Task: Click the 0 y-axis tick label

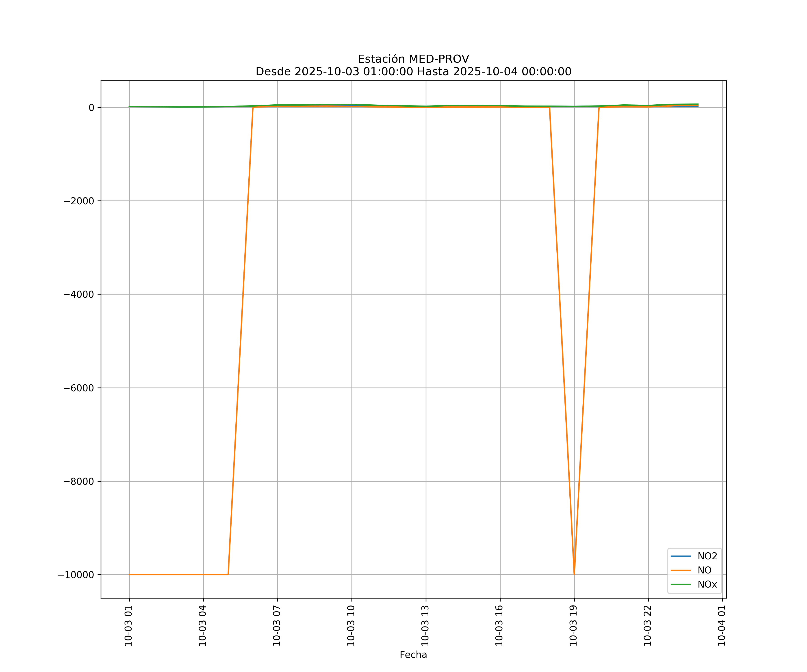Action: [91, 108]
